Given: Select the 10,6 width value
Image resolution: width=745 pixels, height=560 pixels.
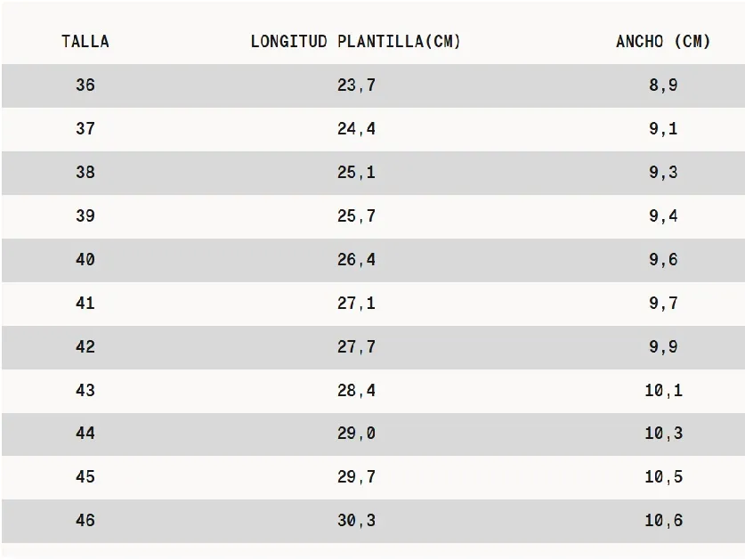Looking at the screenshot, I should (x=664, y=521).
